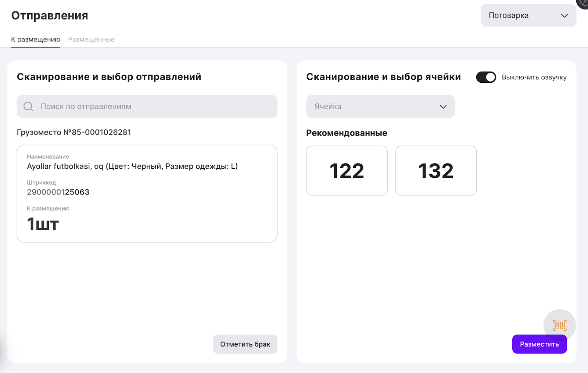
Task: Toggle the voice-over switch off
Action: (486, 77)
